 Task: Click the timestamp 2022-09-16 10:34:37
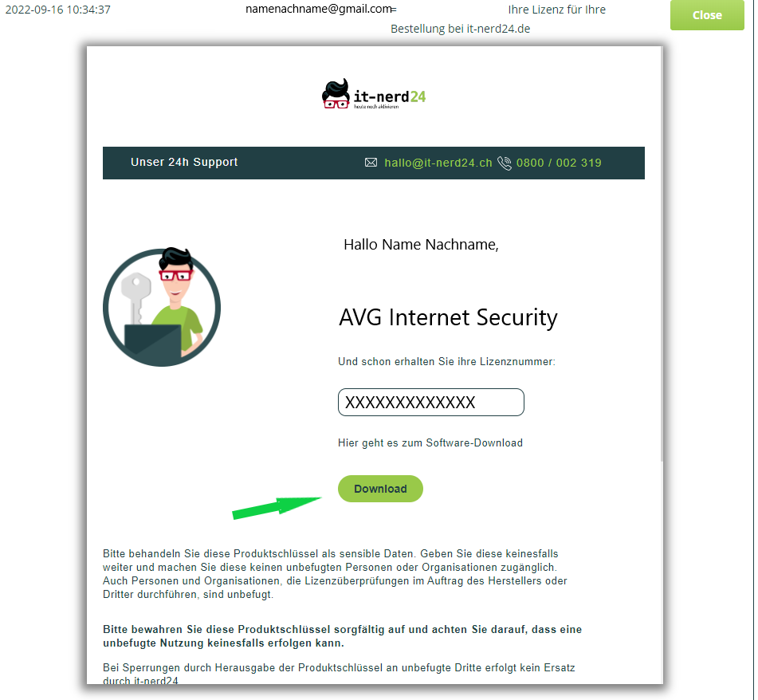click(x=57, y=10)
